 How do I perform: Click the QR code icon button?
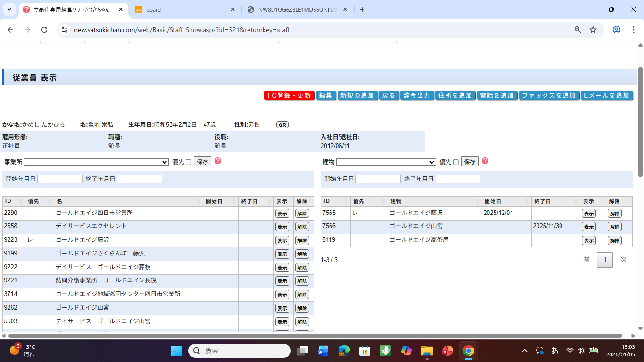click(x=282, y=125)
